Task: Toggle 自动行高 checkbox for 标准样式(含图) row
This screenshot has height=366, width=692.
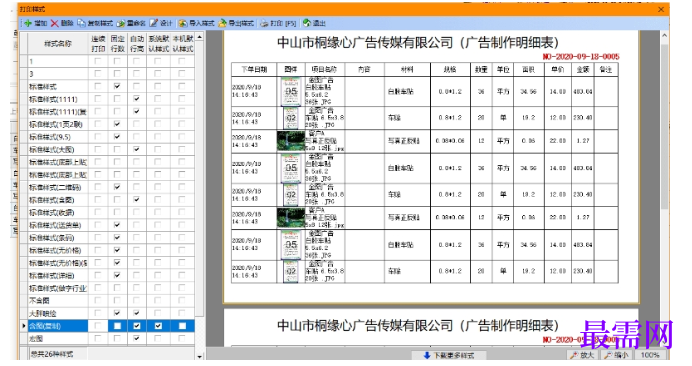Action: click(x=136, y=200)
